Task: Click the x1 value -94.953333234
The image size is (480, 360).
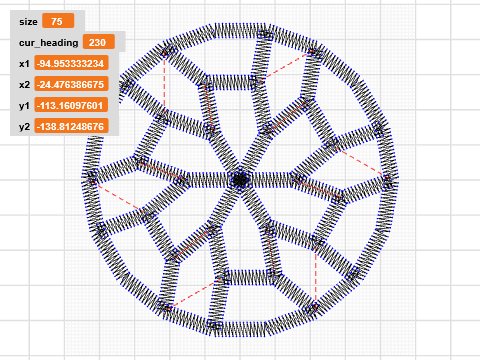Action: click(x=71, y=63)
